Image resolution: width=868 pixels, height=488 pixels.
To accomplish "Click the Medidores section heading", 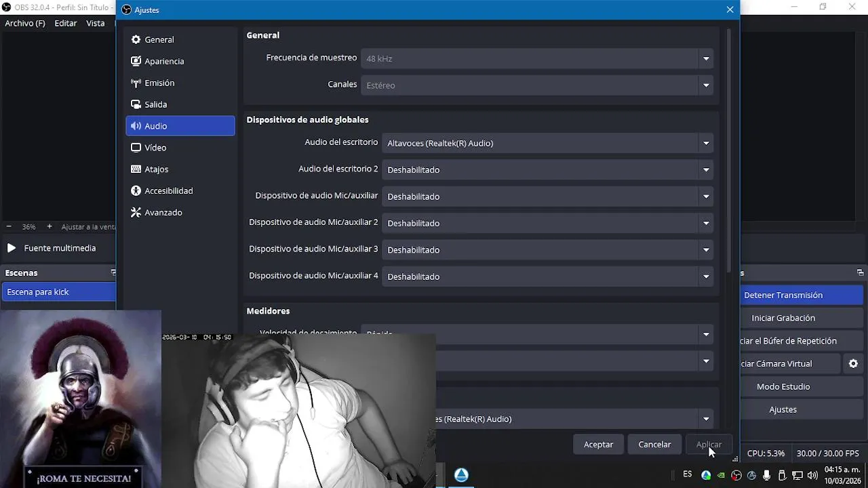I will pyautogui.click(x=268, y=311).
